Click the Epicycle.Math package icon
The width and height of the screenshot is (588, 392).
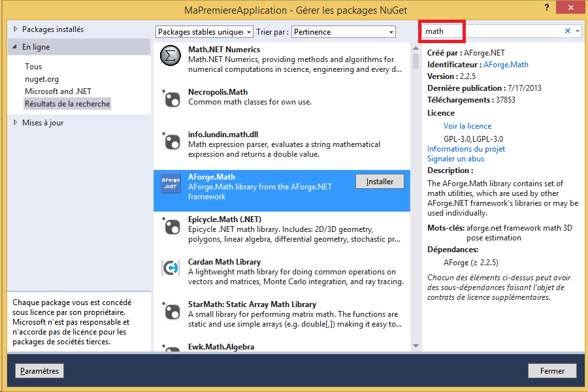(x=171, y=226)
